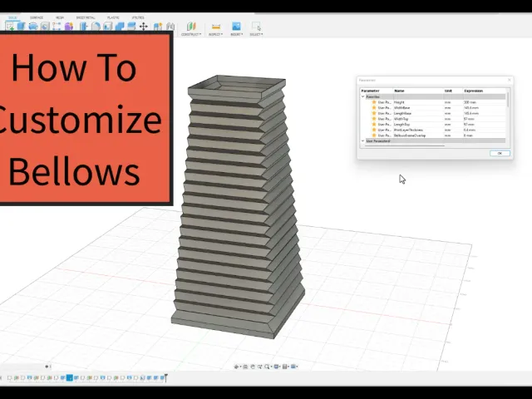The height and width of the screenshot is (399, 532).
Task: Switch to the Plastic tab
Action: (113, 17)
